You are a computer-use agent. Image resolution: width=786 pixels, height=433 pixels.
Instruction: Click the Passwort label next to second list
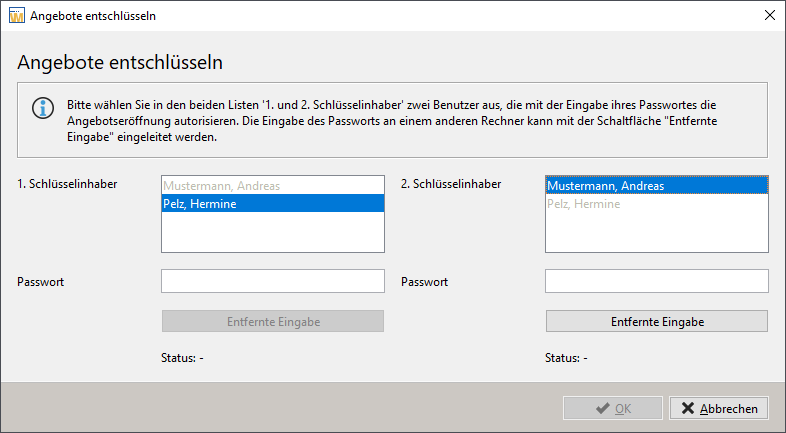pos(425,282)
